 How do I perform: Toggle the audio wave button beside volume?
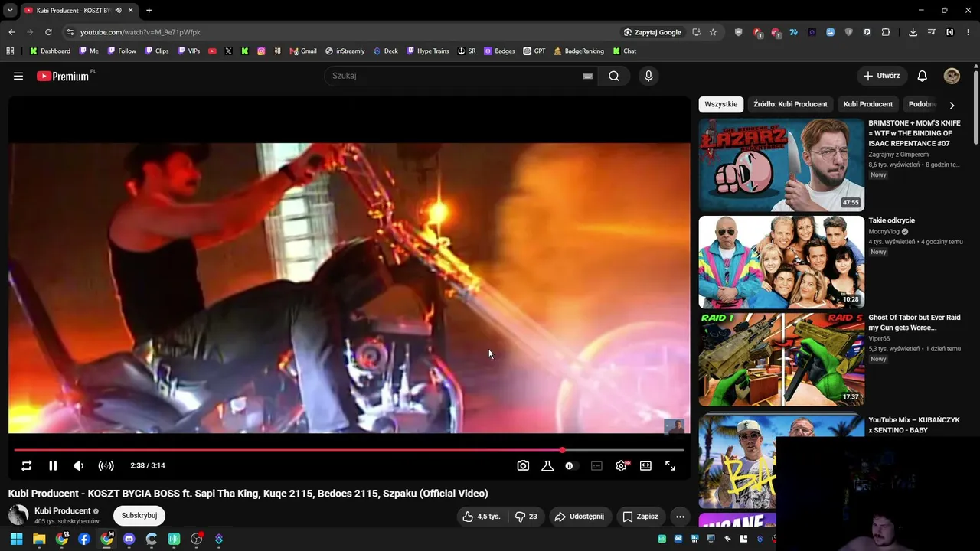click(106, 465)
